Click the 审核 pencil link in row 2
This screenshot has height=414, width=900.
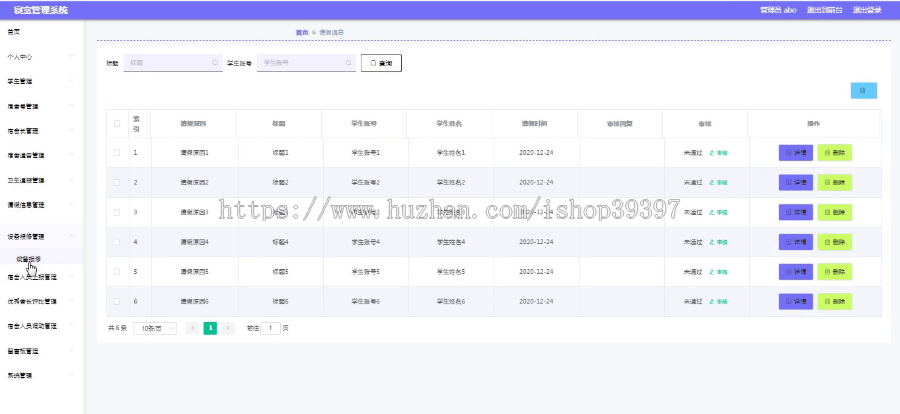718,183
